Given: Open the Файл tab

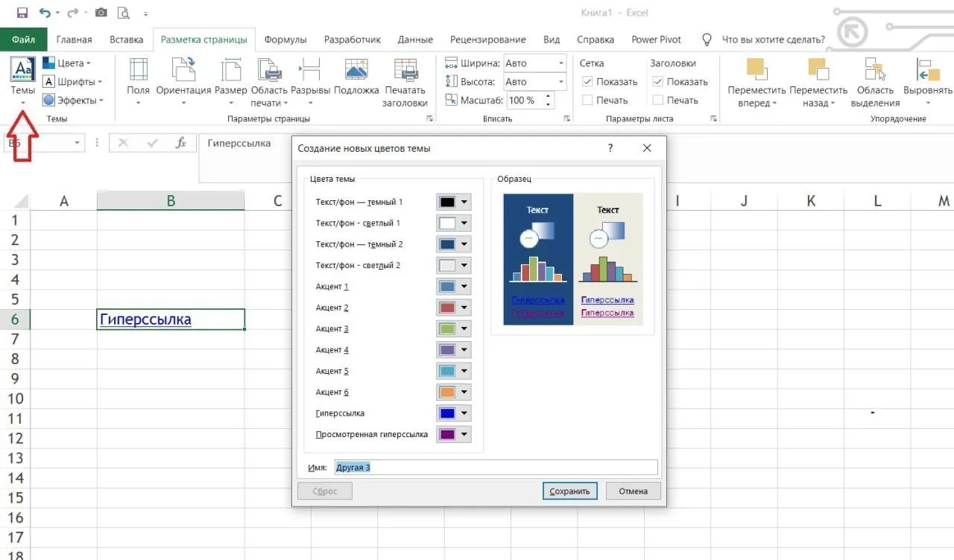Looking at the screenshot, I should pyautogui.click(x=24, y=39).
